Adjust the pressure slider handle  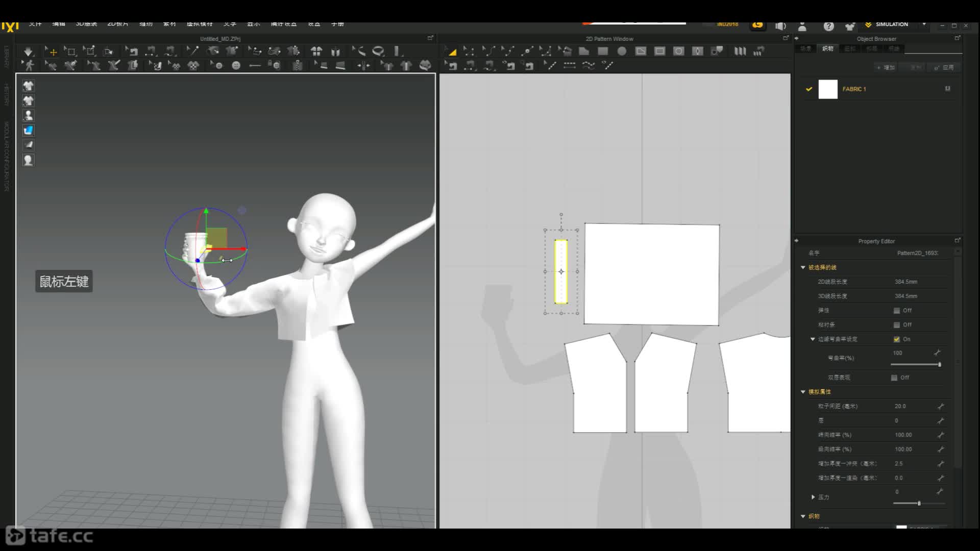(x=919, y=503)
